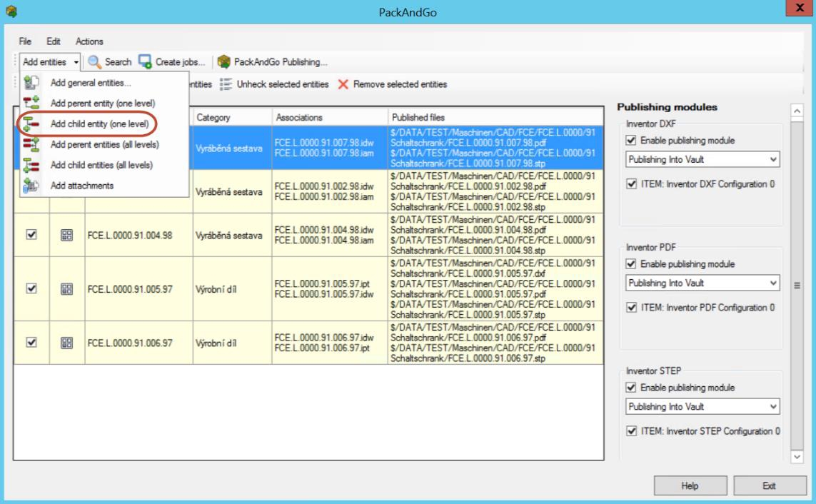This screenshot has height=504, width=816.
Task: Open the Inventor STEP Publishing Into Vault dropdown
Action: point(702,407)
